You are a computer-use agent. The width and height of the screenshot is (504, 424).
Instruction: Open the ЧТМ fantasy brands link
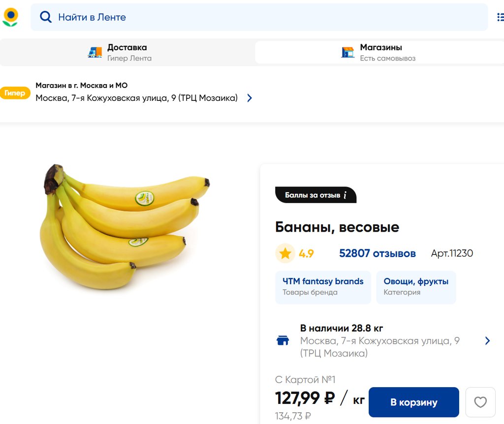(323, 287)
